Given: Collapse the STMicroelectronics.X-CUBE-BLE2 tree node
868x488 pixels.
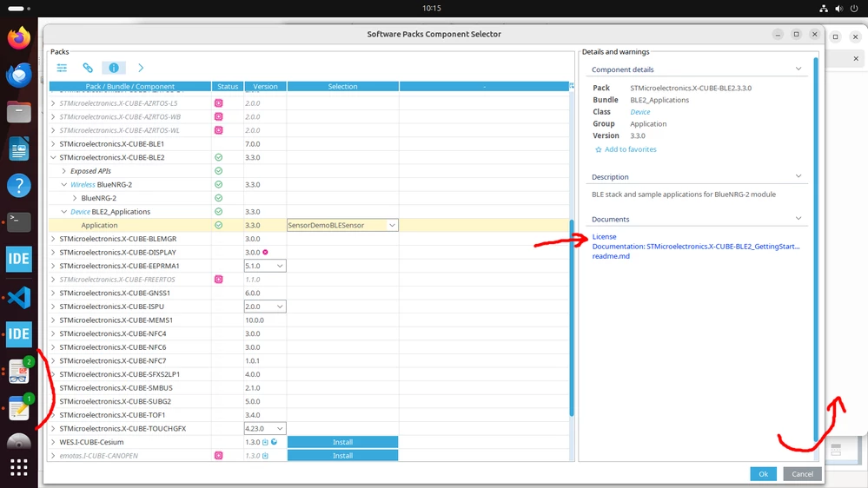Looking at the screenshot, I should 53,158.
